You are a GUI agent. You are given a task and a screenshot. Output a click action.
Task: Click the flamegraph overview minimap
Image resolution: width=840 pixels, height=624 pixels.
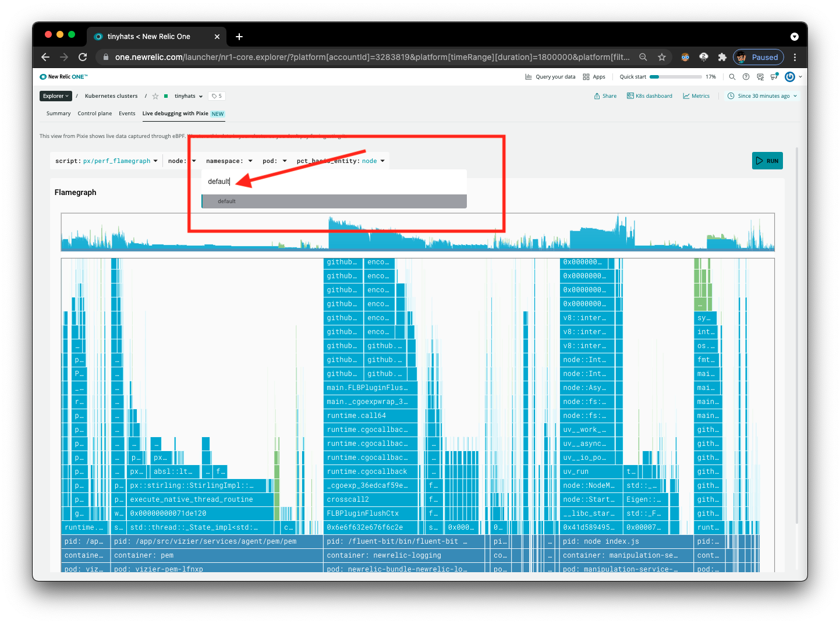click(418, 232)
